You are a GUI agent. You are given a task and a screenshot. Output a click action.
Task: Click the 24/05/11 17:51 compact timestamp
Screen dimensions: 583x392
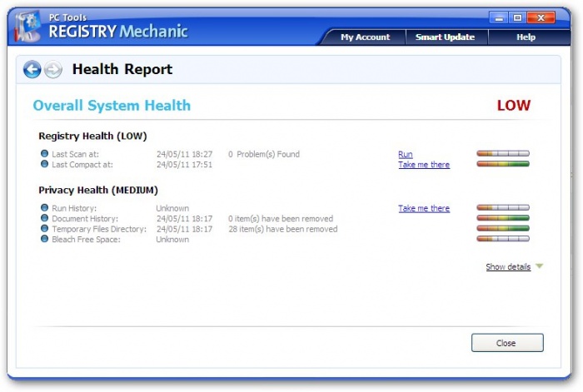pyautogui.click(x=184, y=165)
